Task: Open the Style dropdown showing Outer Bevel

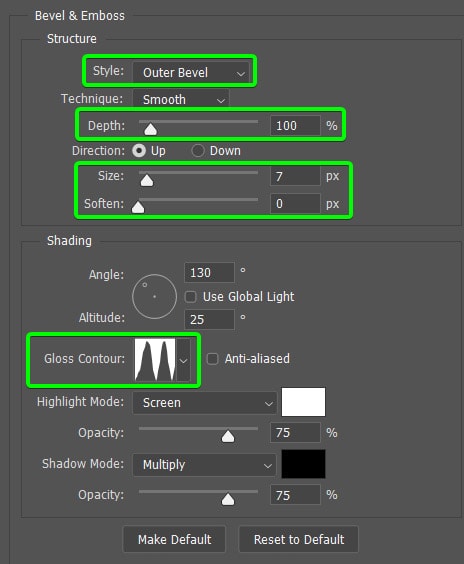Action: click(x=191, y=73)
